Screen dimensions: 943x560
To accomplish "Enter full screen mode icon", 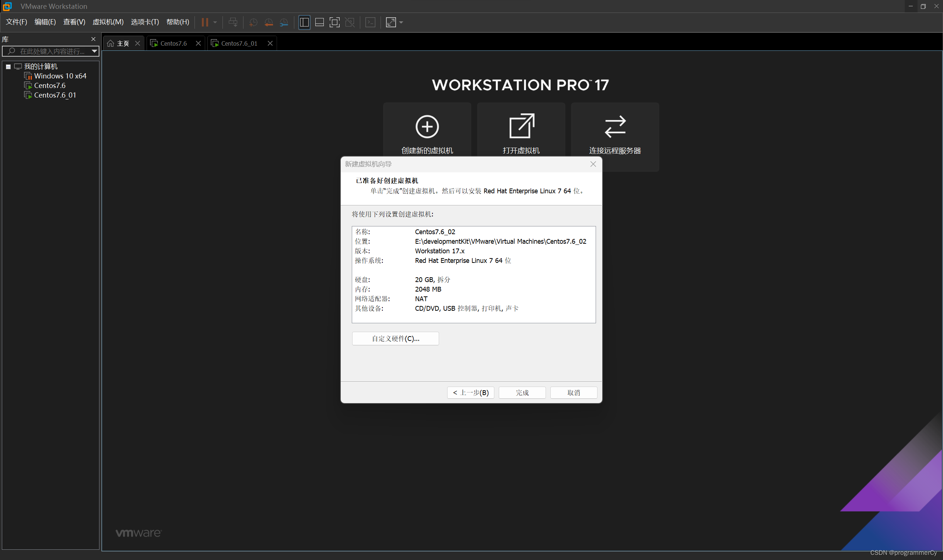I will coord(334,22).
